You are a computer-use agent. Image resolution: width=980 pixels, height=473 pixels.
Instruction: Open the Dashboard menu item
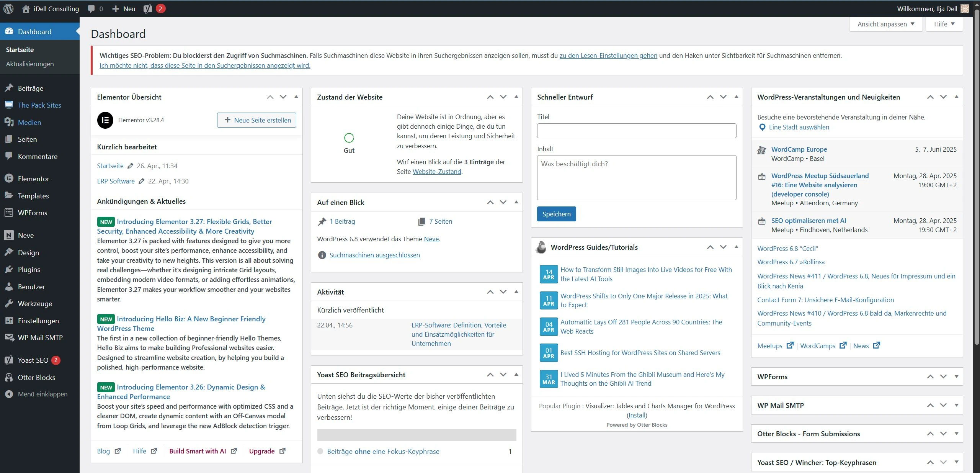point(40,31)
